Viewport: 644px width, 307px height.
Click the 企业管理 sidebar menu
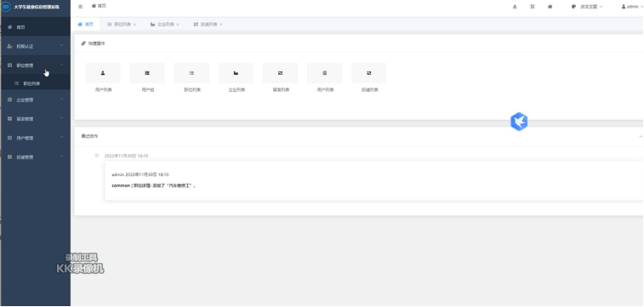click(36, 99)
